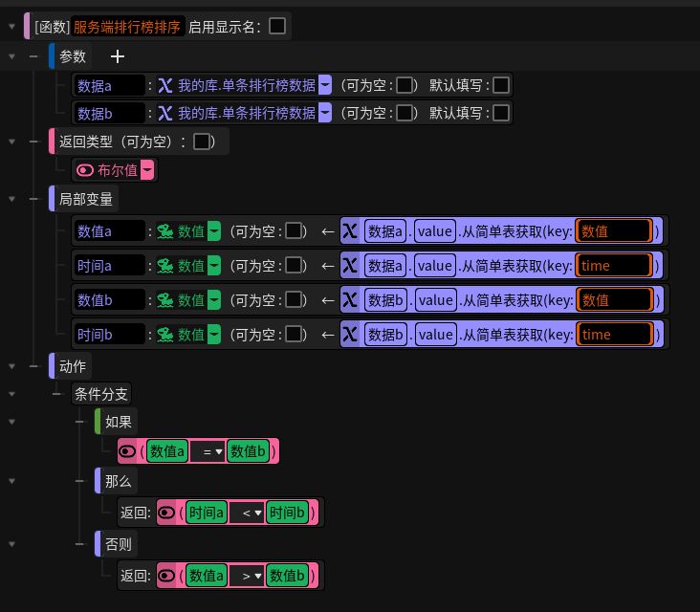This screenshot has height=612, width=700.
Task: Toggle 可为空 checkbox for parameter 数据b
Action: point(405,113)
